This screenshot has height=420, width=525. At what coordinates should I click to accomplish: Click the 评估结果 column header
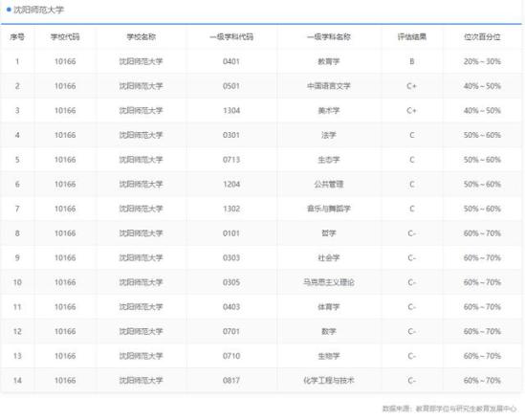click(412, 37)
